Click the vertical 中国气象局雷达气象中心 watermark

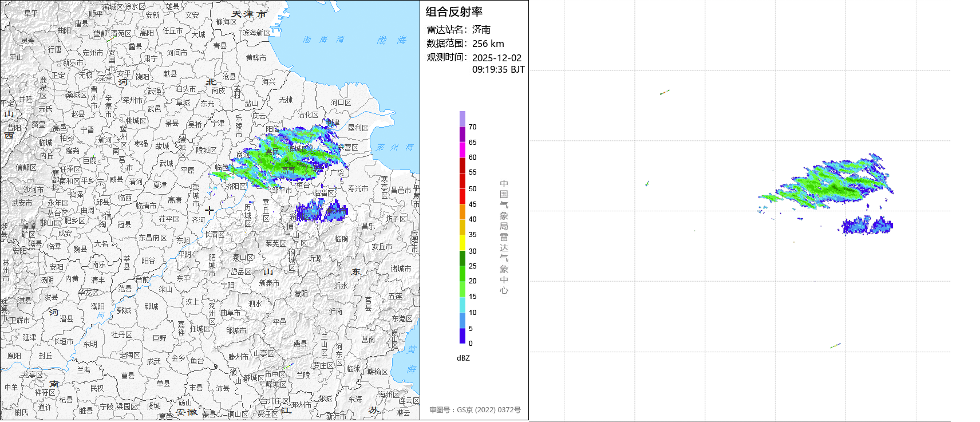(504, 236)
